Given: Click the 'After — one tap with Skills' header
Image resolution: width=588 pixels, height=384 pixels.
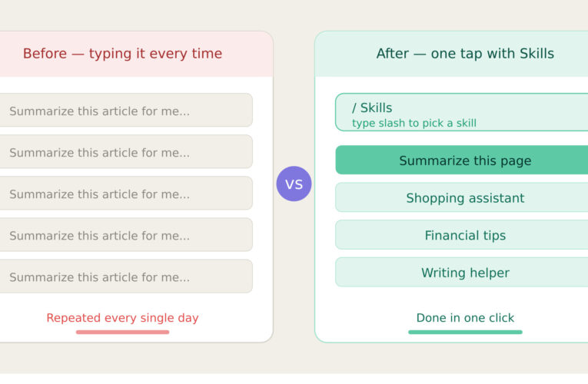Looking at the screenshot, I should pyautogui.click(x=465, y=54).
